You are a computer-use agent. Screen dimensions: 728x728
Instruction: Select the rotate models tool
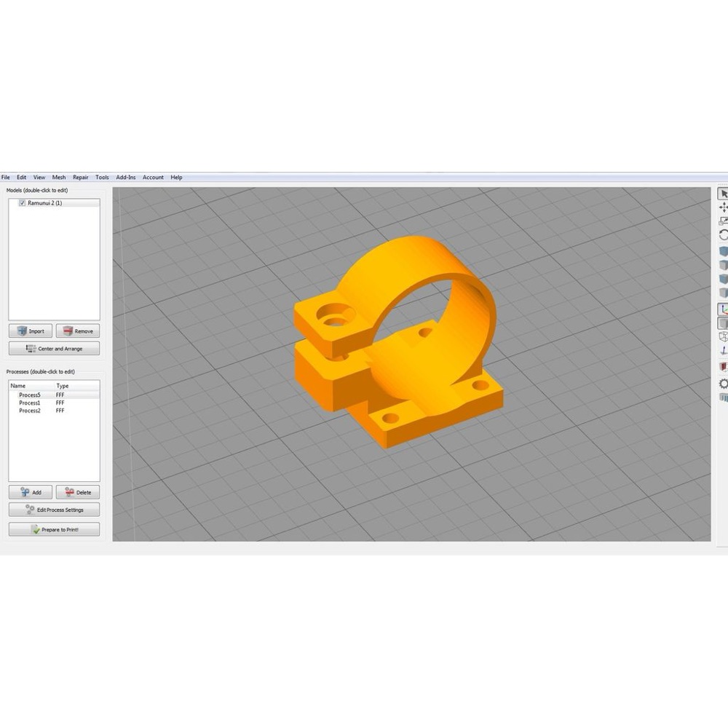724,235
